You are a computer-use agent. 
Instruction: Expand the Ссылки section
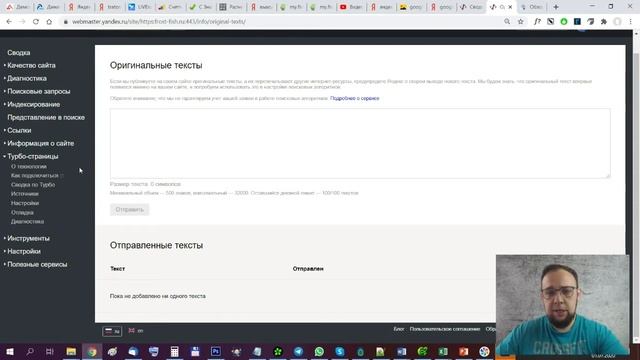pos(19,131)
